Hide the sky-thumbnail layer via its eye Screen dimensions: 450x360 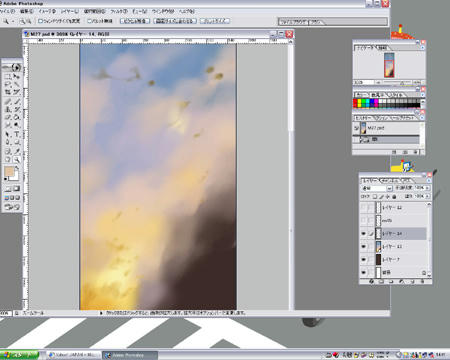coord(363,247)
